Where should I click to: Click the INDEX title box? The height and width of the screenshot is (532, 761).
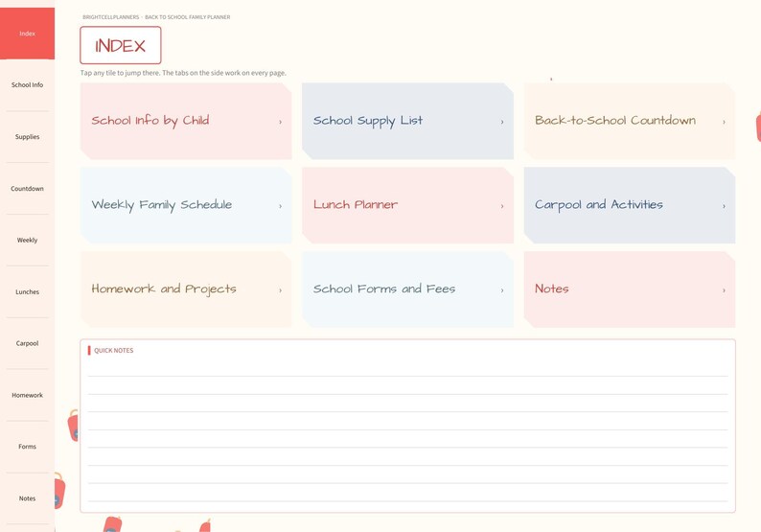[121, 45]
